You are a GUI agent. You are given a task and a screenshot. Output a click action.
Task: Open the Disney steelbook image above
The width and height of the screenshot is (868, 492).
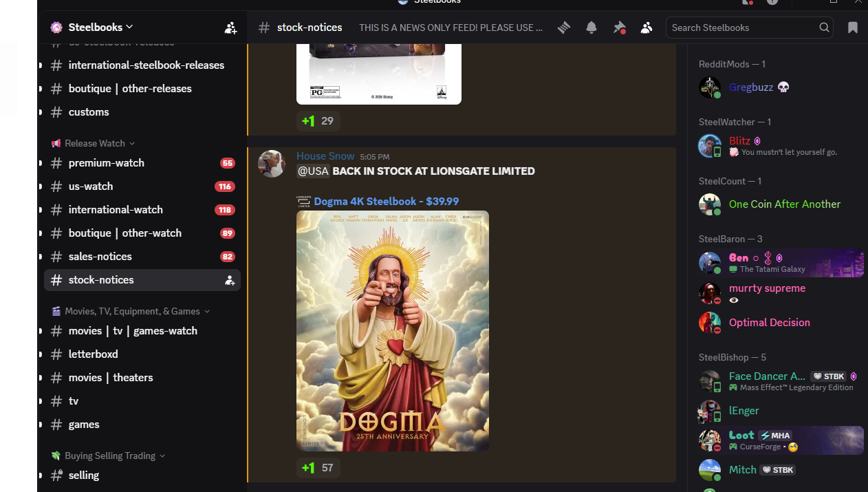[x=379, y=74]
